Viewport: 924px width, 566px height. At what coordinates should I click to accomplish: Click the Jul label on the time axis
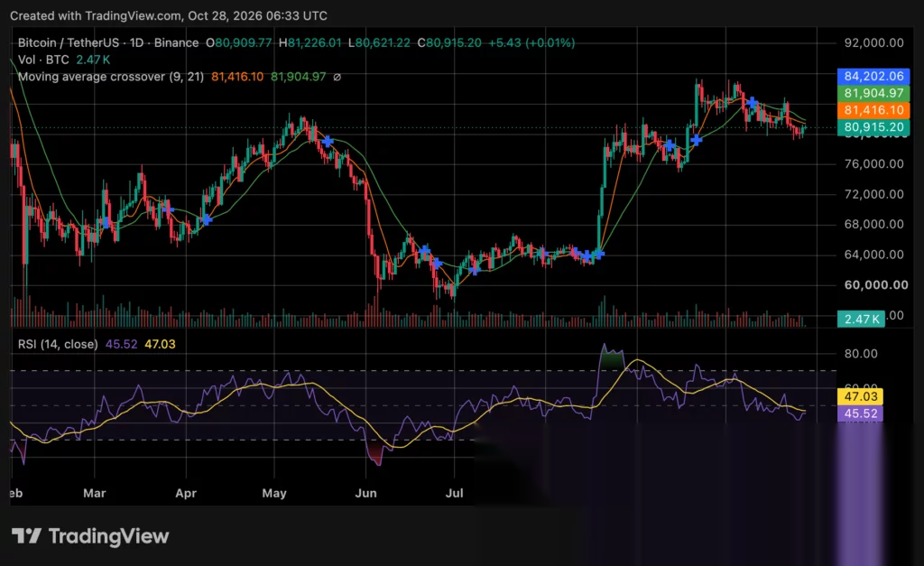[x=455, y=493]
